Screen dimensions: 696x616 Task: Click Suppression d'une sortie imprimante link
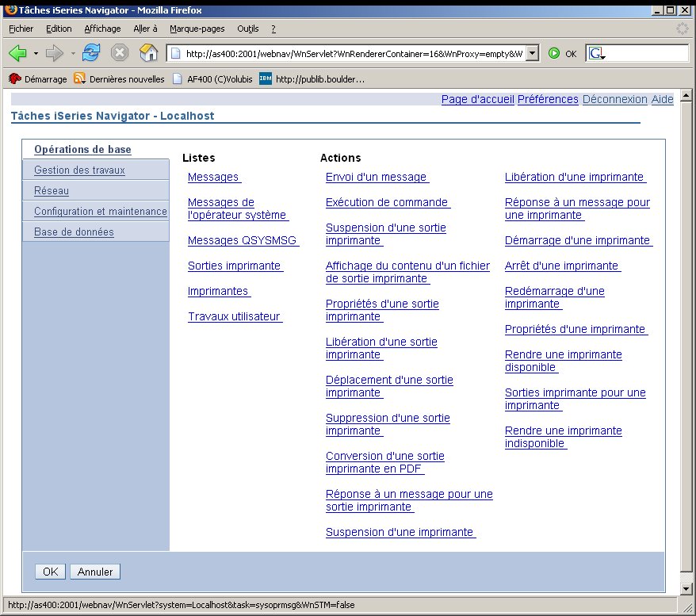pos(388,424)
